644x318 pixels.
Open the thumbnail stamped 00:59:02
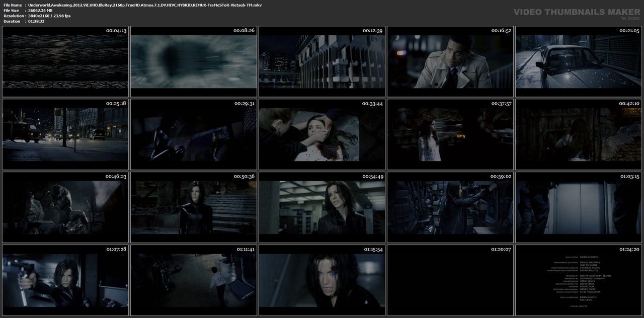click(x=450, y=207)
